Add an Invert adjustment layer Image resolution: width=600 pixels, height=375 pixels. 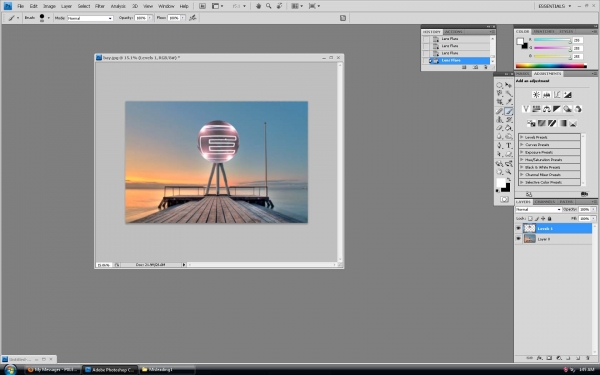point(531,123)
